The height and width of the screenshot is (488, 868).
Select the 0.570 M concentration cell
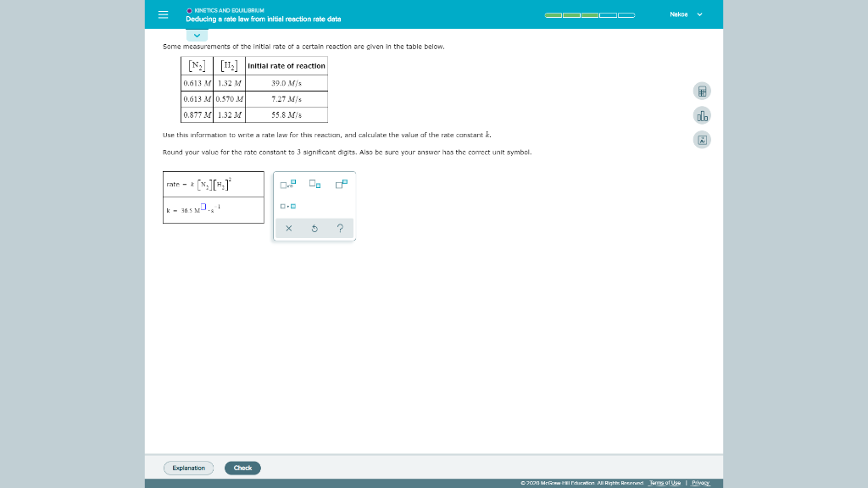click(x=229, y=99)
